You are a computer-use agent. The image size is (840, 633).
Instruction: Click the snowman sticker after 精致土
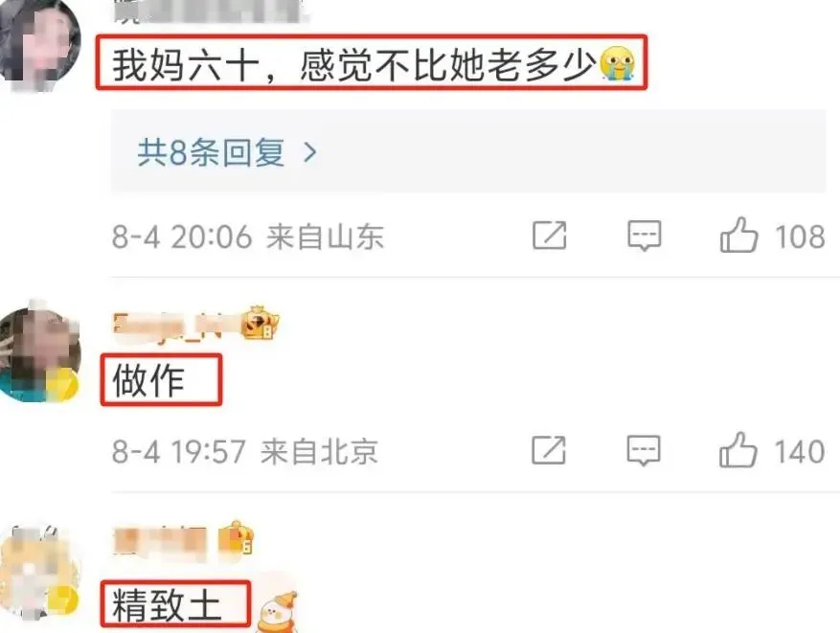[277, 611]
